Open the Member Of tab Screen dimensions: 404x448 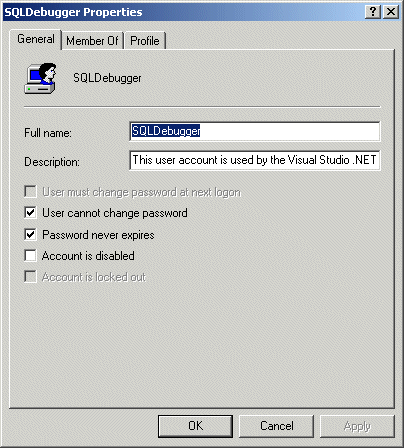pos(92,41)
